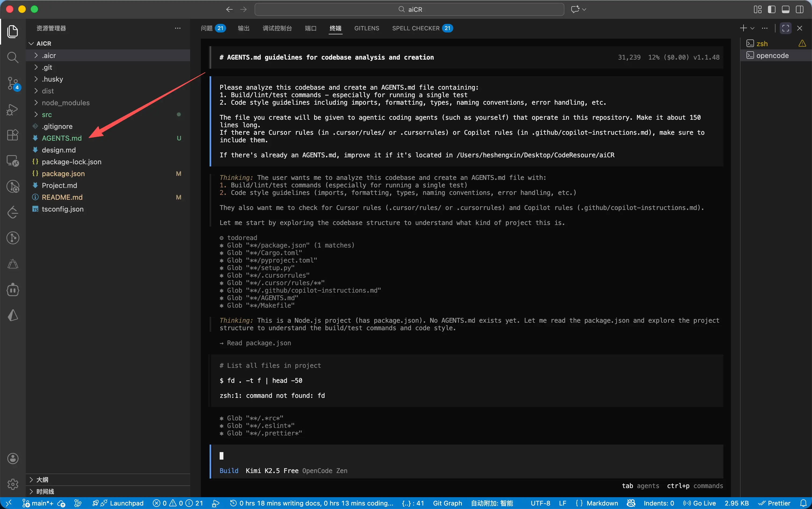Viewport: 812px width, 509px height.
Task: Open the Extensions view
Action: pos(13,135)
